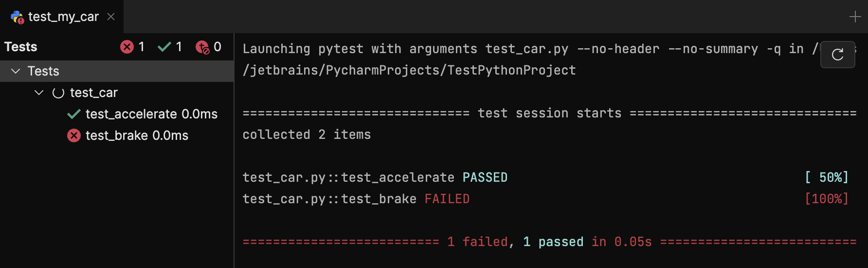Collapse the Tests root node
Screen dimensions: 868x268
16,71
